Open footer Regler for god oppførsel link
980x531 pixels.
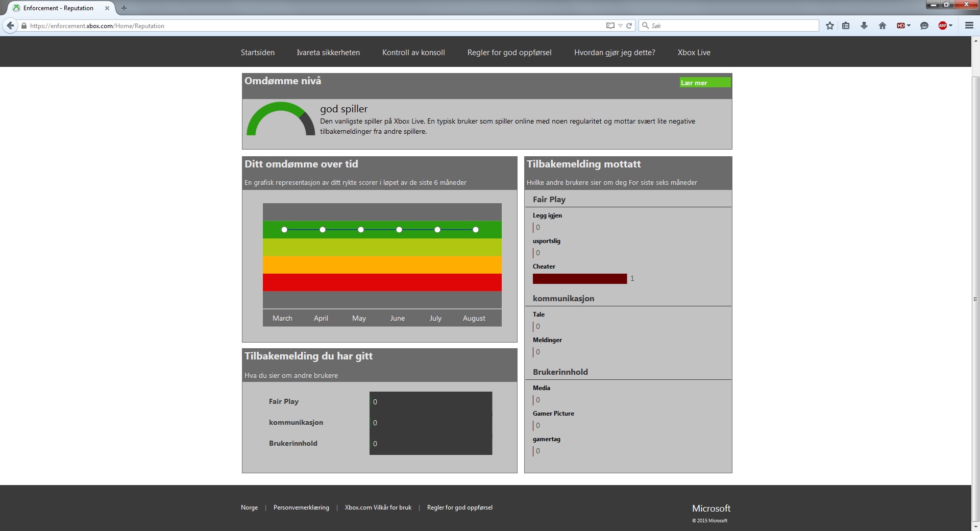[460, 508]
